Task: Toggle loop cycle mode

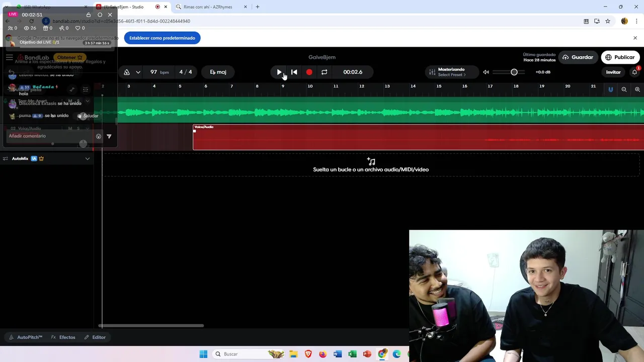Action: click(x=324, y=72)
